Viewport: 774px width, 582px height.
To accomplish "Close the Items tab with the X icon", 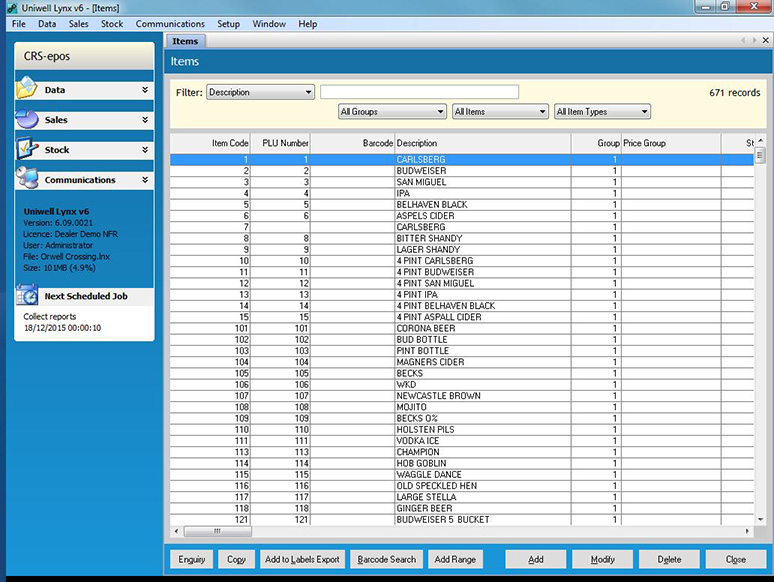I will (x=767, y=41).
